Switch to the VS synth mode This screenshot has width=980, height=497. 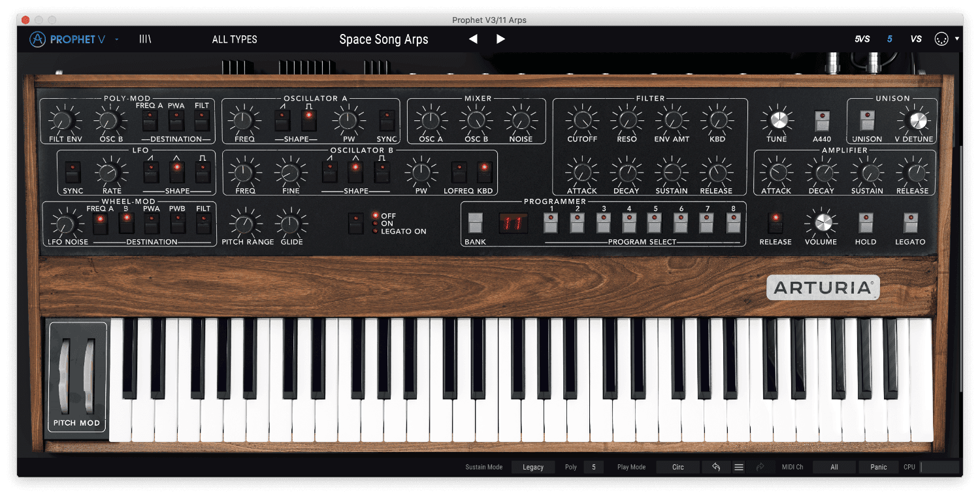(916, 39)
